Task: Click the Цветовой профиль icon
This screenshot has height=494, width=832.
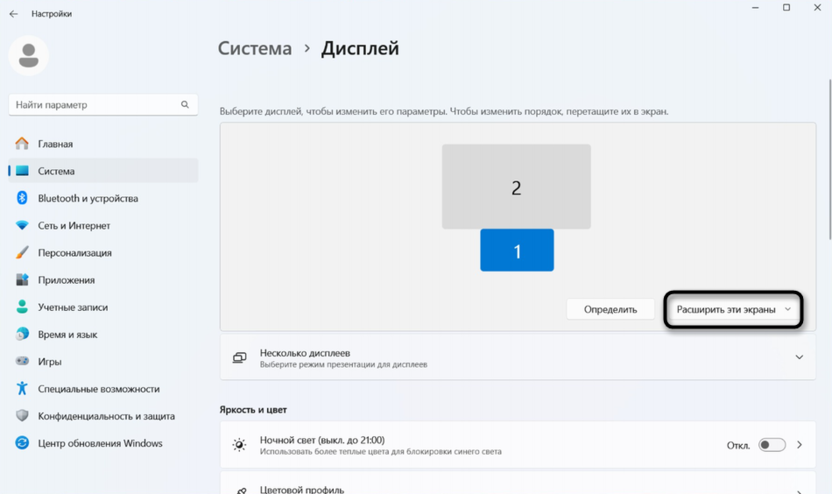Action: (x=240, y=490)
